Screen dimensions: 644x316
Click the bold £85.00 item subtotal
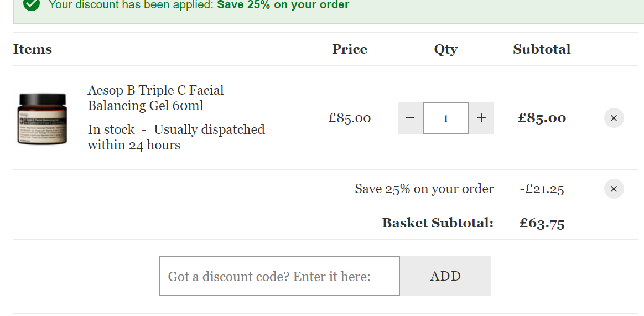tap(542, 118)
